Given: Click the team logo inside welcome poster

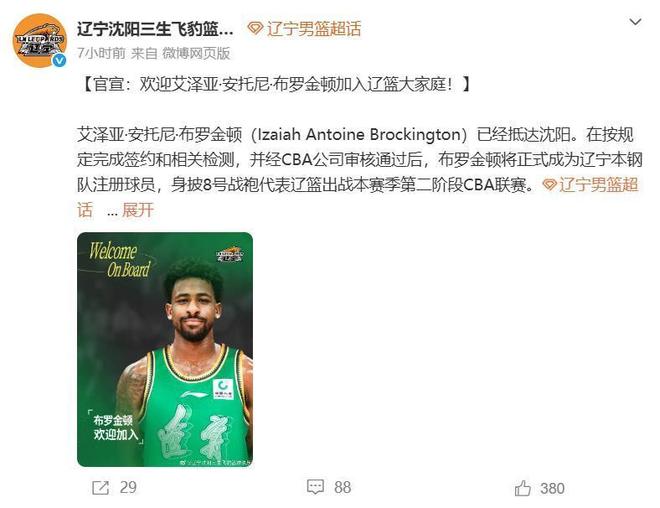Looking at the screenshot, I should (x=230, y=255).
